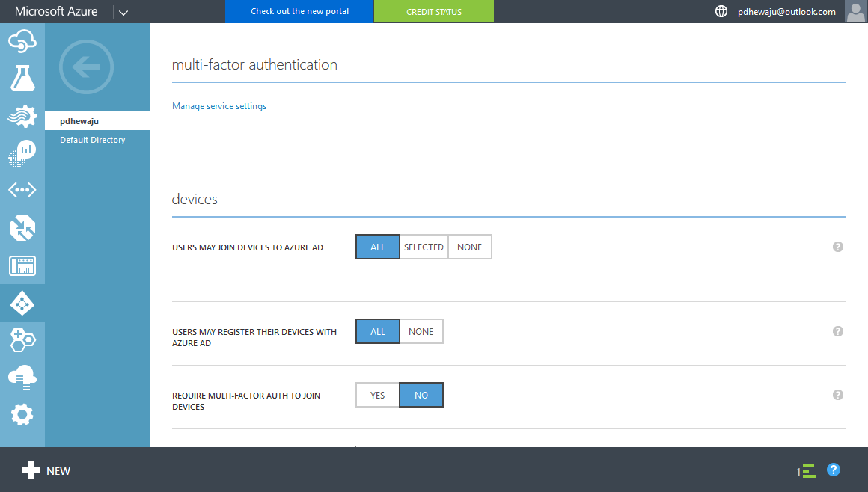Image resolution: width=868 pixels, height=492 pixels.
Task: Open the Marketplace hexagons icon
Action: pos(22,339)
